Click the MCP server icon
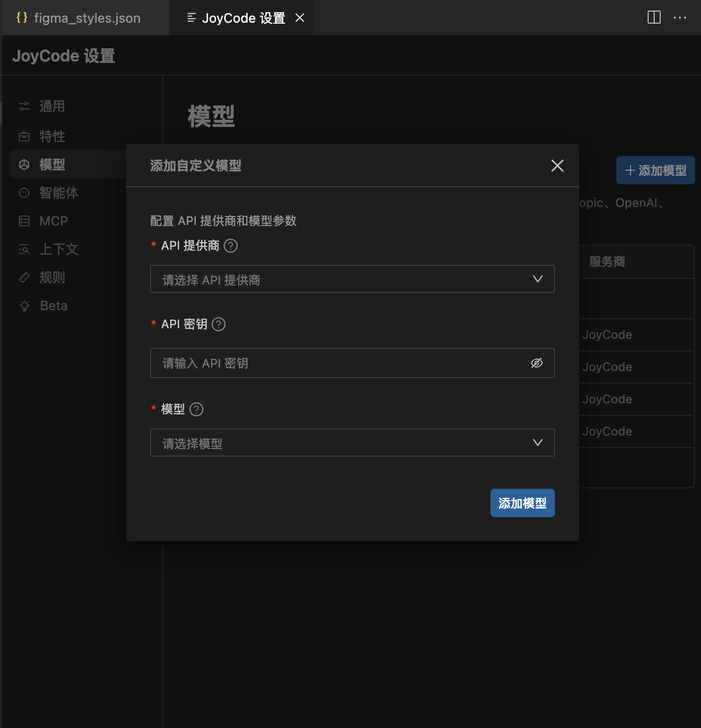The image size is (701, 728). tap(24, 221)
